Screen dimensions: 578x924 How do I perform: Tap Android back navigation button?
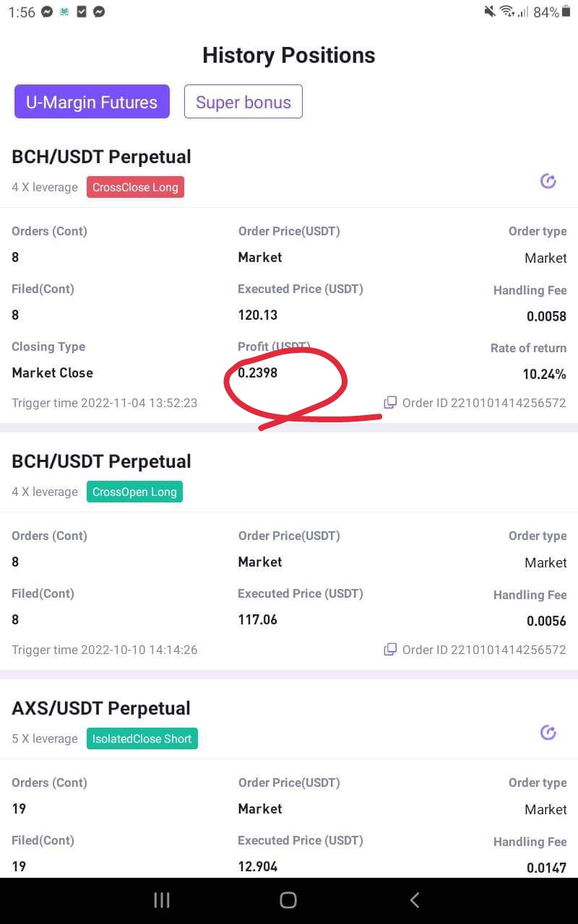tap(415, 899)
